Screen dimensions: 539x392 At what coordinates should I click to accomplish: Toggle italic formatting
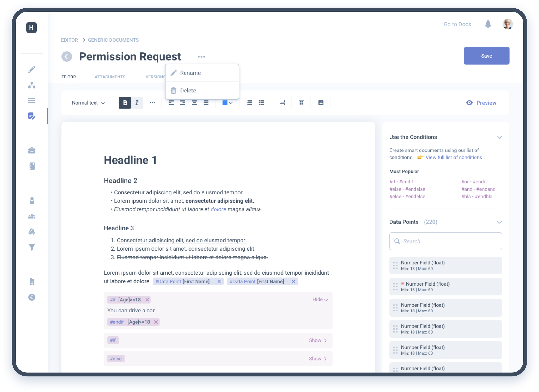[137, 103]
